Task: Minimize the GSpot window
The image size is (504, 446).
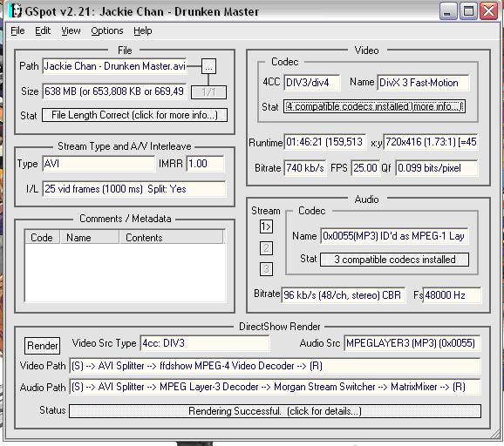Action: 448,11
